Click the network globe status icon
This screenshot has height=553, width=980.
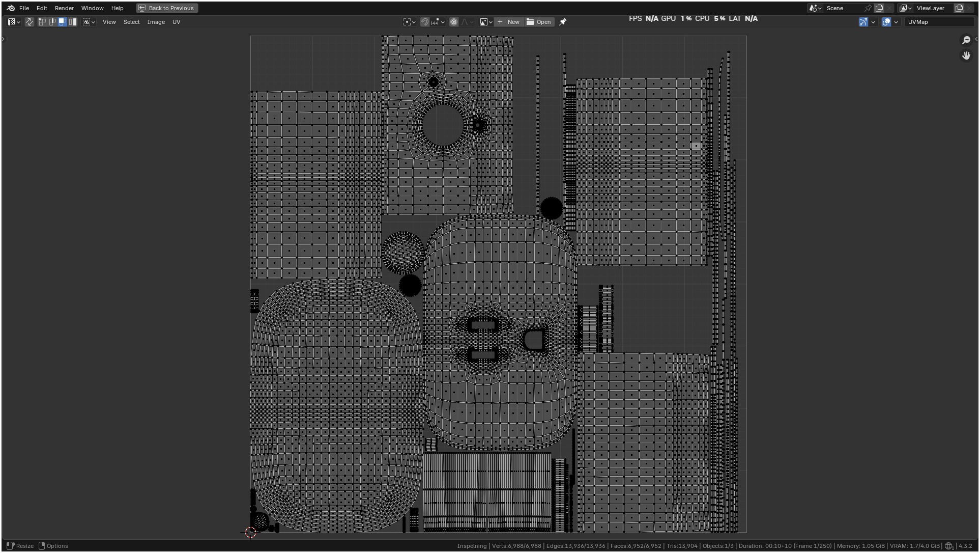pos(949,546)
